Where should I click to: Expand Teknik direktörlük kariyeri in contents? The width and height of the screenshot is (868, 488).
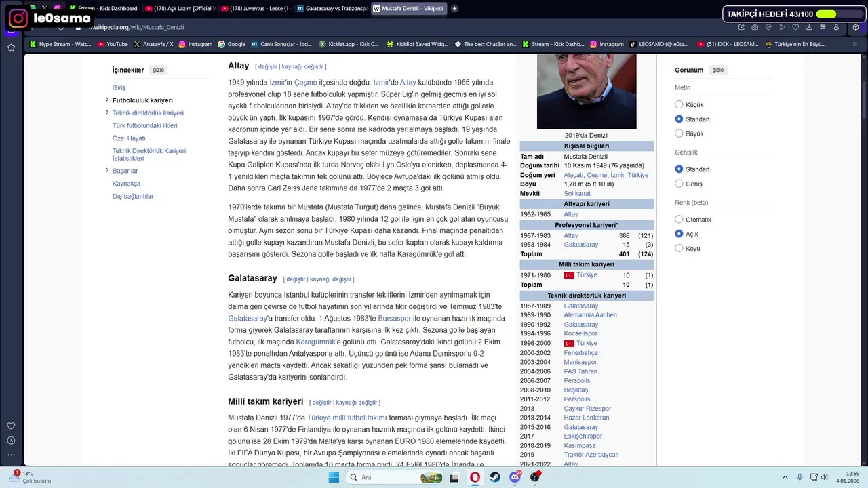click(107, 113)
